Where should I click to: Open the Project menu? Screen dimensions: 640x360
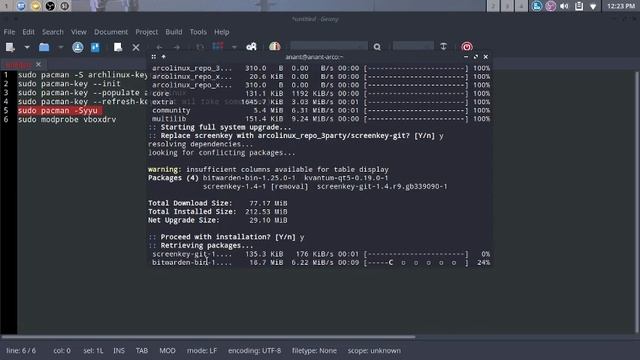[x=147, y=32]
